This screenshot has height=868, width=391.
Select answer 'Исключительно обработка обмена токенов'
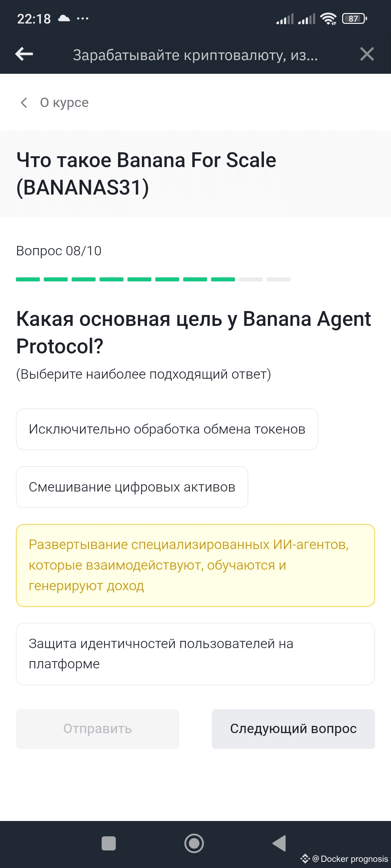coord(167,429)
